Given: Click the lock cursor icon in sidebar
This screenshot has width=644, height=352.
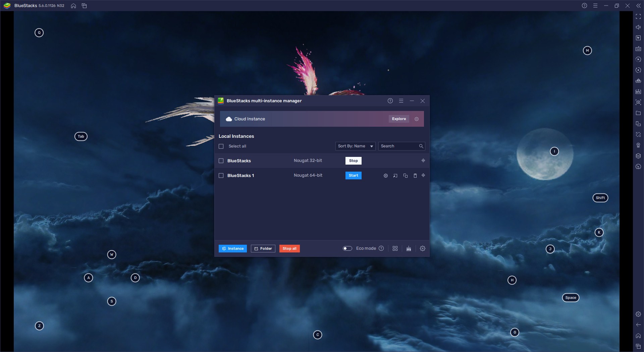Looking at the screenshot, I should tap(638, 38).
